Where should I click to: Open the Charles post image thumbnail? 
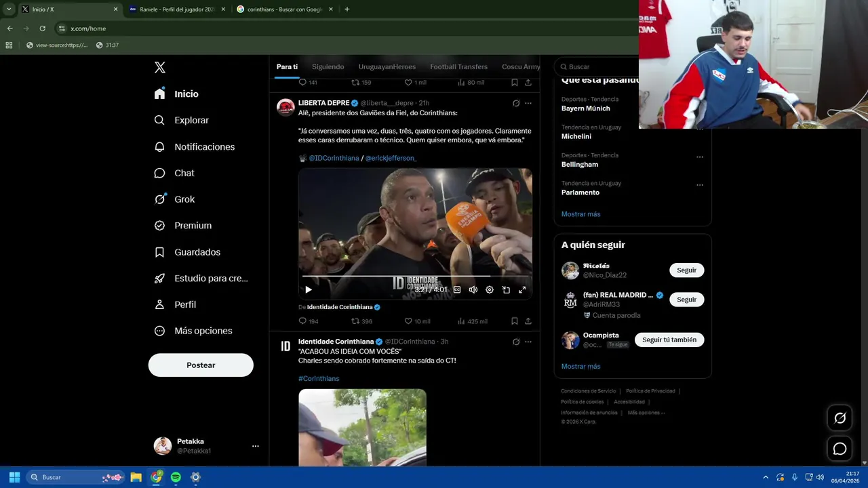coord(362,427)
